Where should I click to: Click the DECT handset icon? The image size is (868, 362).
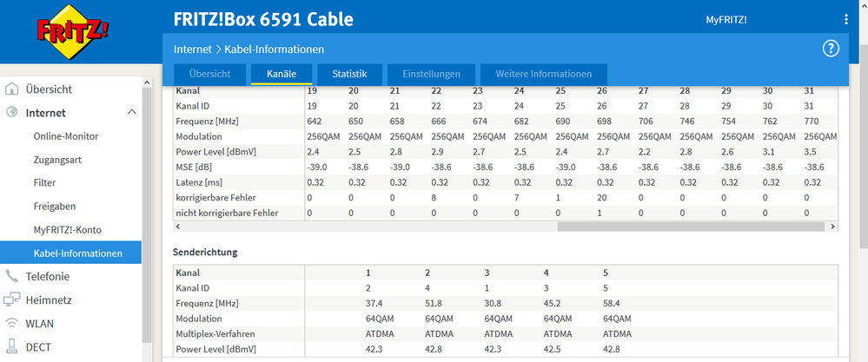(12, 347)
